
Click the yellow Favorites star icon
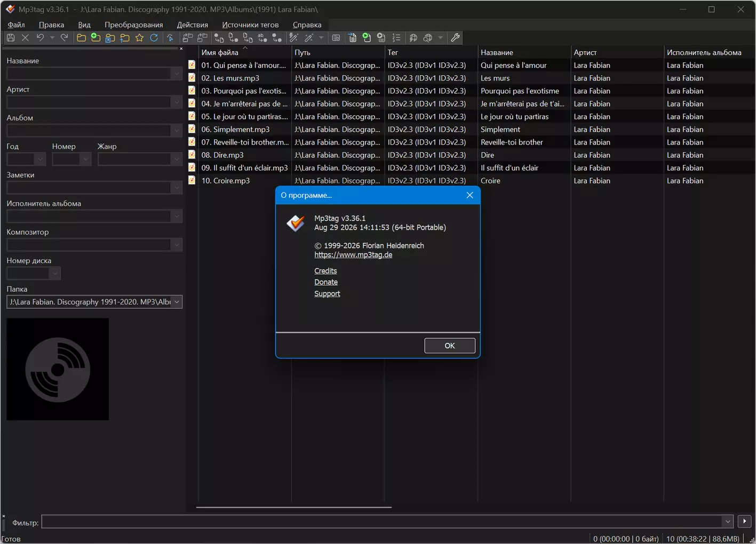139,38
